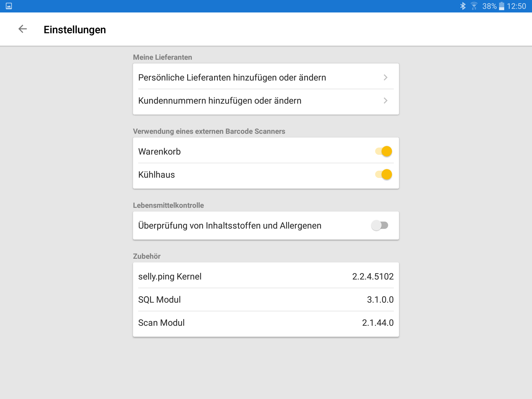The height and width of the screenshot is (399, 532).
Task: Disable the Warenkorb scanner toggle
Action: point(384,151)
